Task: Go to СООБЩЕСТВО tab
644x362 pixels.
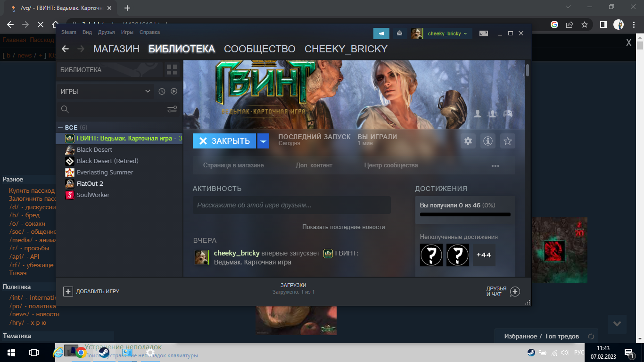Action: point(260,49)
